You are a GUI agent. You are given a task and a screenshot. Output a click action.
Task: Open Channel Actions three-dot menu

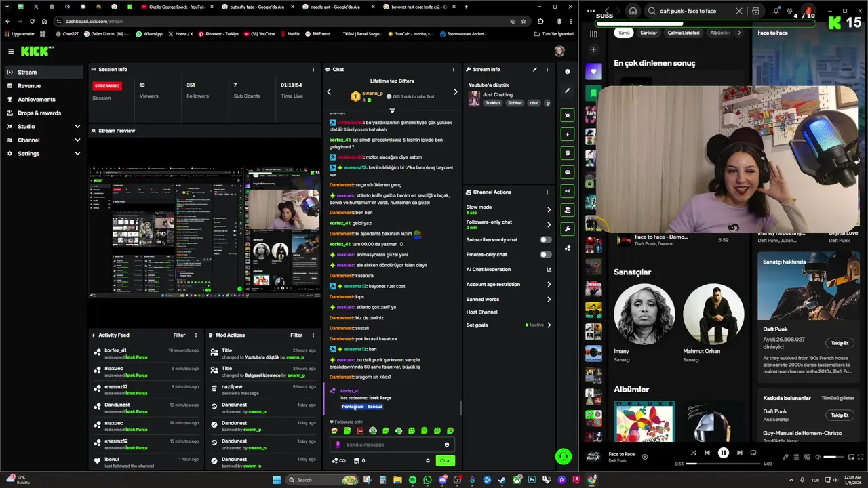tap(547, 192)
